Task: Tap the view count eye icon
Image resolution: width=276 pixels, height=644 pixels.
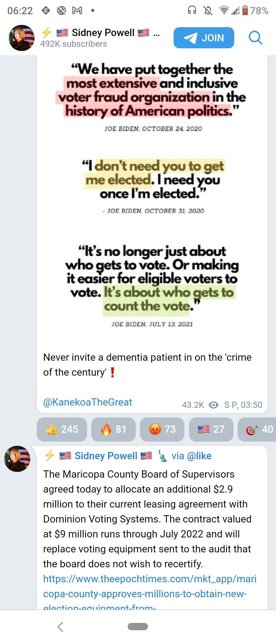Action: [x=214, y=405]
